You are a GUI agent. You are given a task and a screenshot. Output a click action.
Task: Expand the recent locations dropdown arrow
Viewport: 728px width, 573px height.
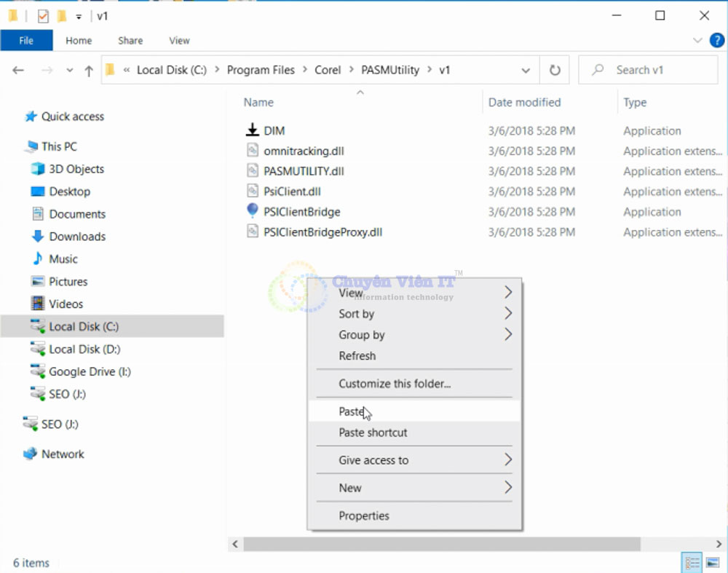[70, 71]
